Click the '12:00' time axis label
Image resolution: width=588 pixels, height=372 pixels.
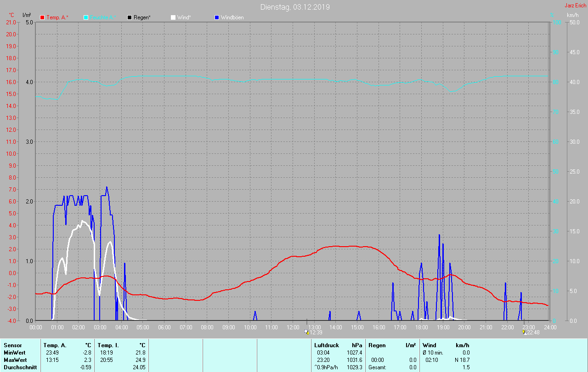(x=293, y=327)
